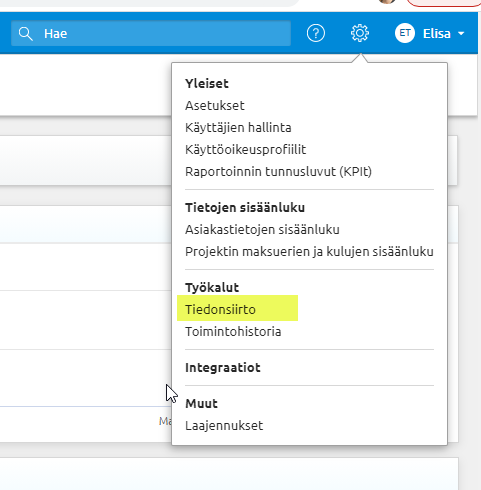Click the Muut section heading

[x=201, y=403]
